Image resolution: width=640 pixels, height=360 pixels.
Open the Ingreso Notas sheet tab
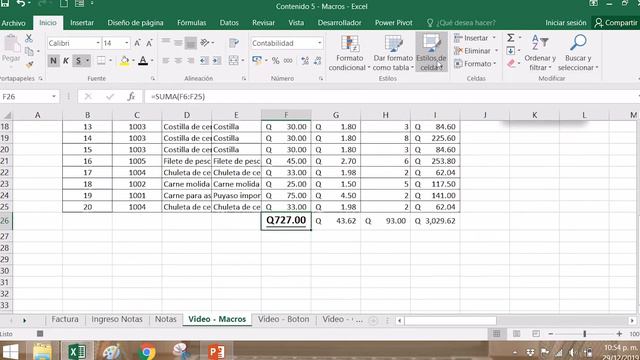point(117,319)
